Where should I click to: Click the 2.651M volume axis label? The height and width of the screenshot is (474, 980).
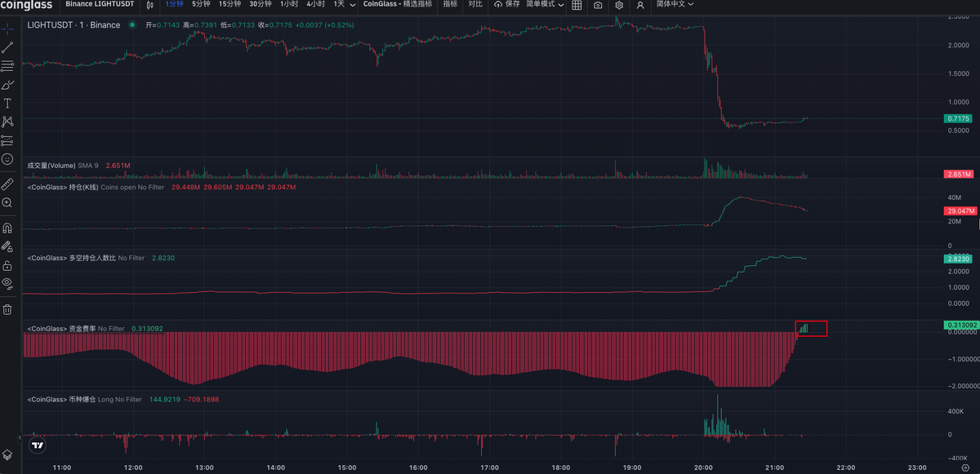958,174
